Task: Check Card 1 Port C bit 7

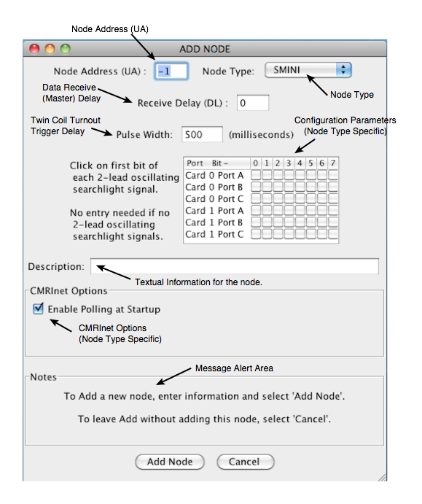Action: 333,234
